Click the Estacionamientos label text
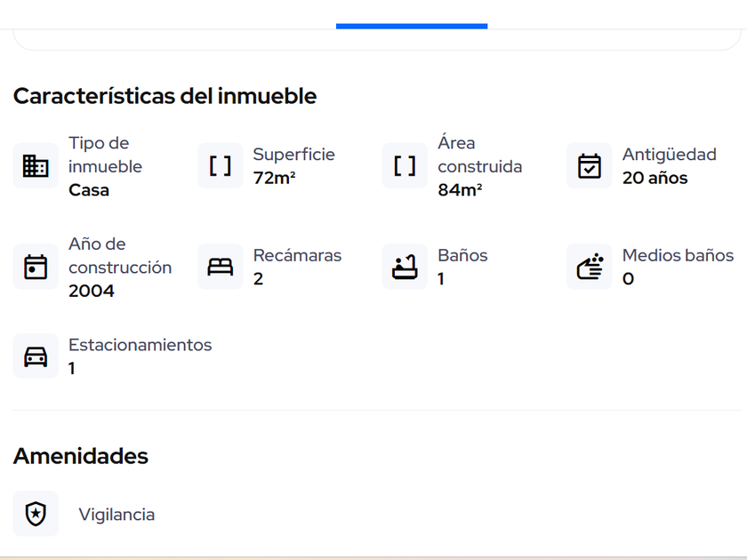The image size is (747, 560). point(141,345)
